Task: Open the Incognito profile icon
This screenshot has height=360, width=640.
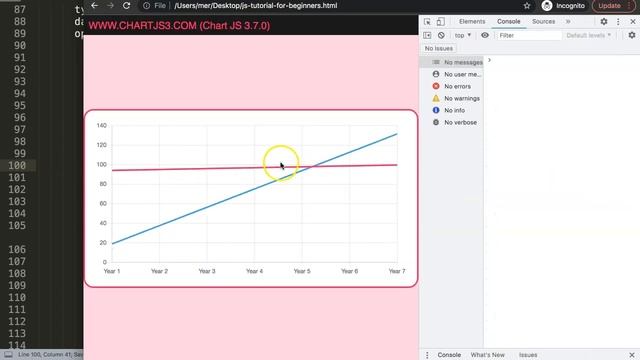Action: [547, 6]
